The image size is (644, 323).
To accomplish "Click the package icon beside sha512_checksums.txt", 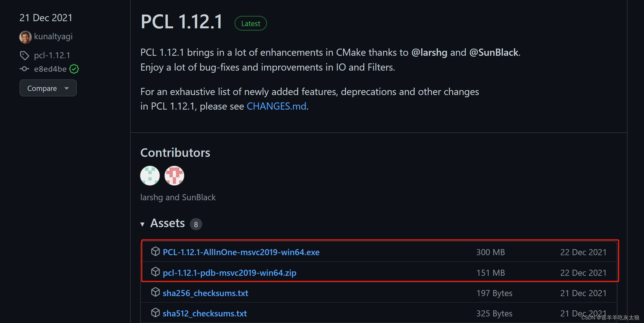I will [156, 313].
